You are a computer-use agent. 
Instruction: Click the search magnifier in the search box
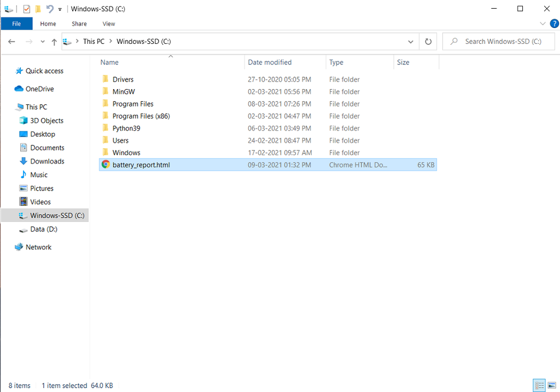[x=454, y=41]
